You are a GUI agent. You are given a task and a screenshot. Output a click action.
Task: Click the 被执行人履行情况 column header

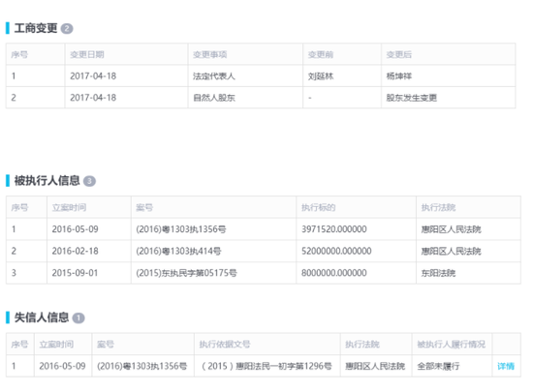point(452,345)
